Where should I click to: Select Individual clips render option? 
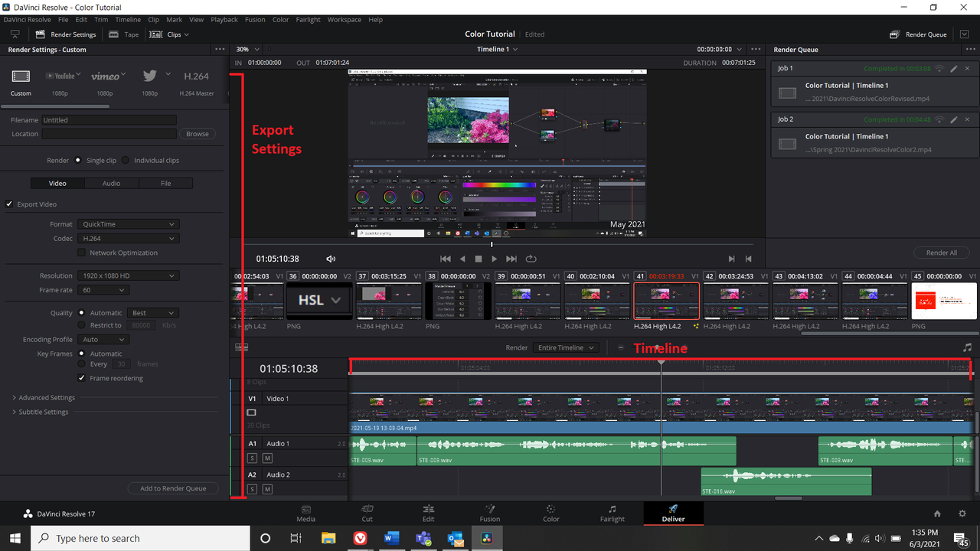126,161
